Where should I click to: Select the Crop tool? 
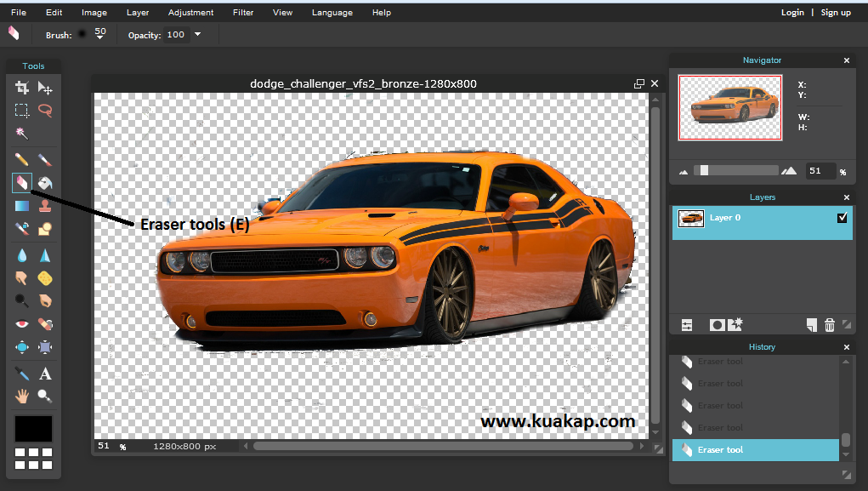click(x=21, y=88)
